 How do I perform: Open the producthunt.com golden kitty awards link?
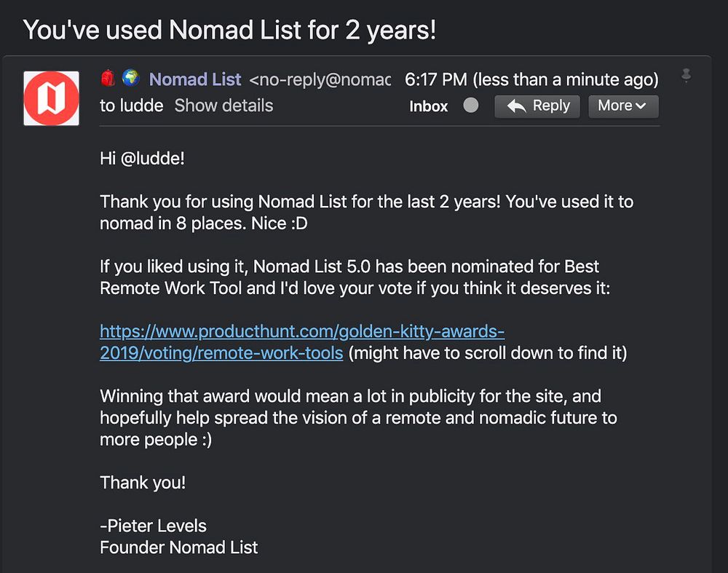pyautogui.click(x=302, y=331)
